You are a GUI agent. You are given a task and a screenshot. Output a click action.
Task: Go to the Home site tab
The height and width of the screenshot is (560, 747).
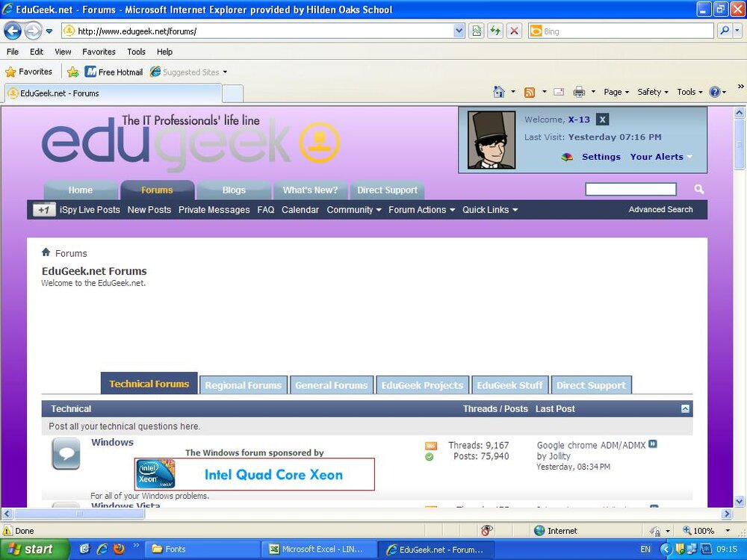point(81,190)
